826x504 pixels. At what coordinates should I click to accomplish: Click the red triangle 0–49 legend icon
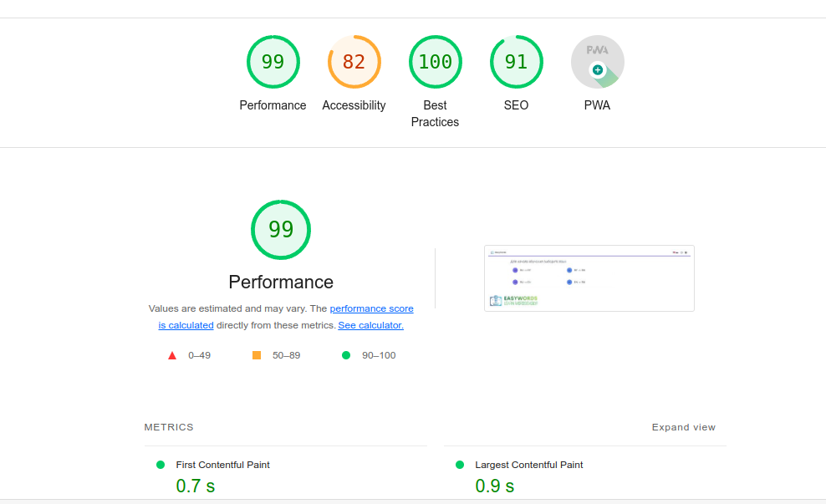point(171,355)
